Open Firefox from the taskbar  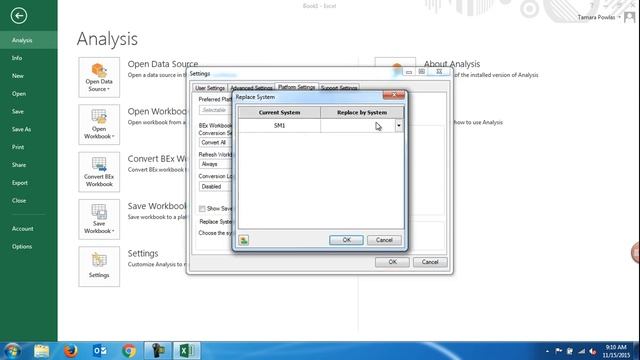pos(71,351)
